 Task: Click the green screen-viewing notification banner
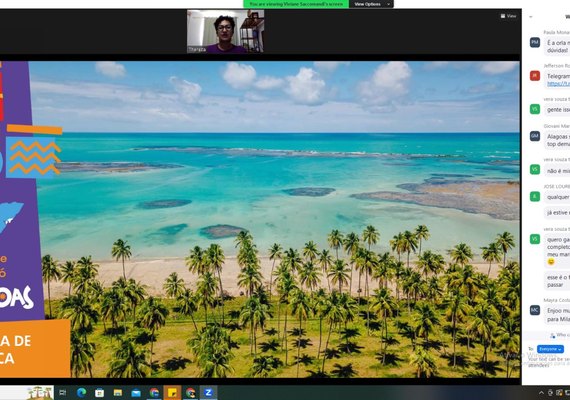point(296,4)
